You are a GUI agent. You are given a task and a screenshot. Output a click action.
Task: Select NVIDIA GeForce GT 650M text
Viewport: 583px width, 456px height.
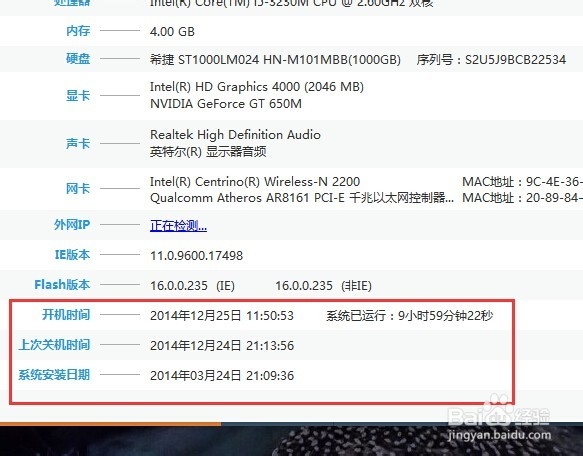click(x=226, y=103)
